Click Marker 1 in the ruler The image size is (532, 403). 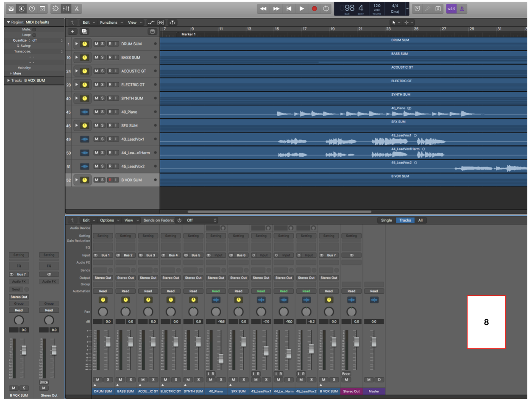point(188,34)
